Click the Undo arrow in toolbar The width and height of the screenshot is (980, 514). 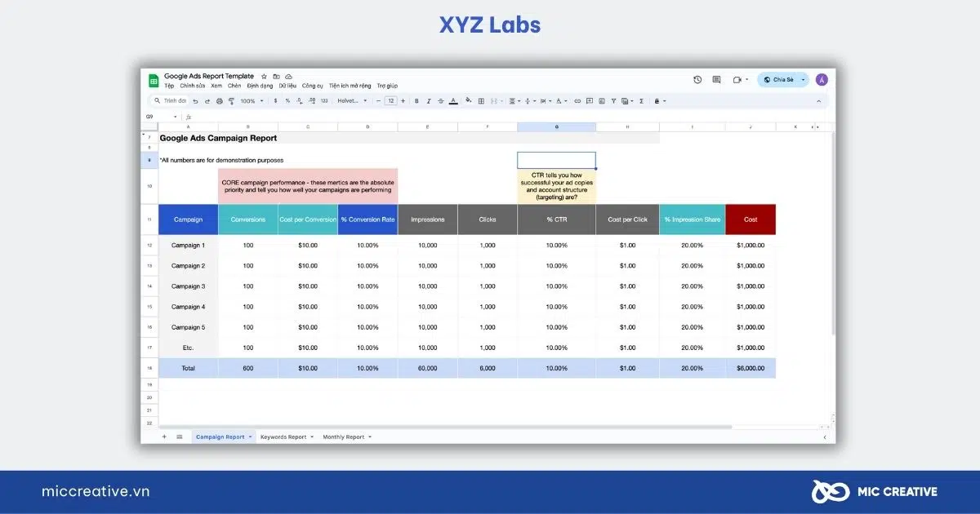click(x=195, y=101)
